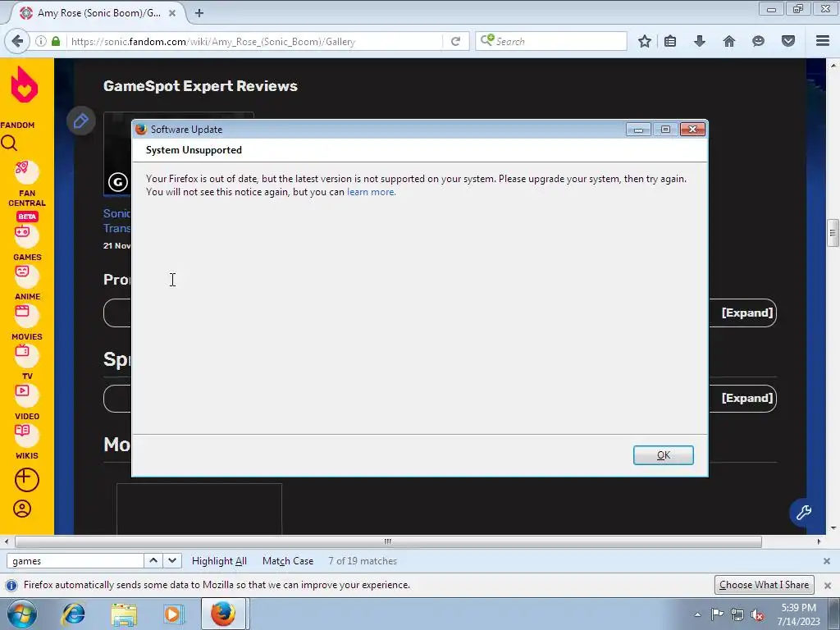This screenshot has height=630, width=840.
Task: Toggle Match Case in find bar
Action: click(x=288, y=561)
